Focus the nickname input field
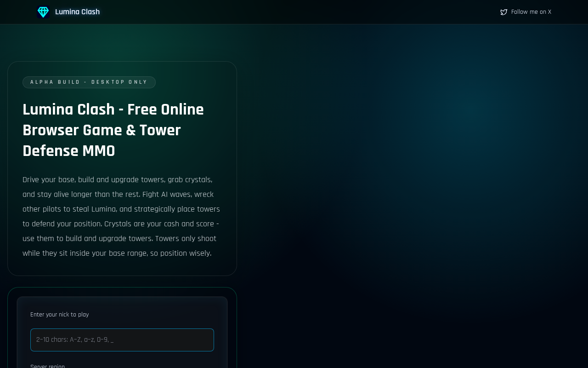Image resolution: width=588 pixels, height=368 pixels. 122,340
